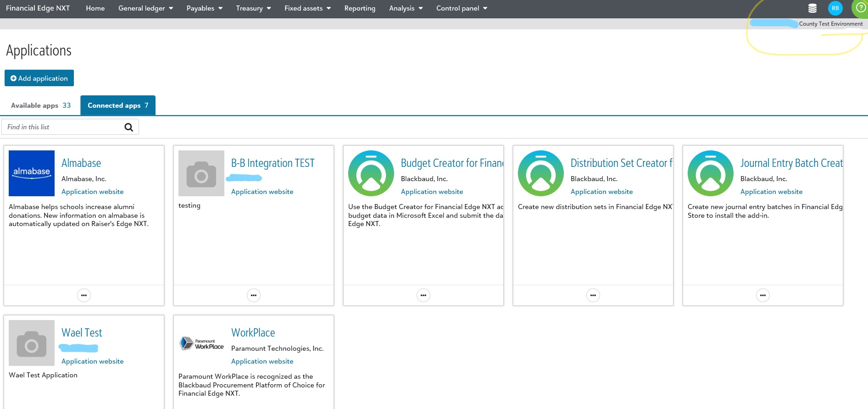Open the WorkPlace title link

253,333
